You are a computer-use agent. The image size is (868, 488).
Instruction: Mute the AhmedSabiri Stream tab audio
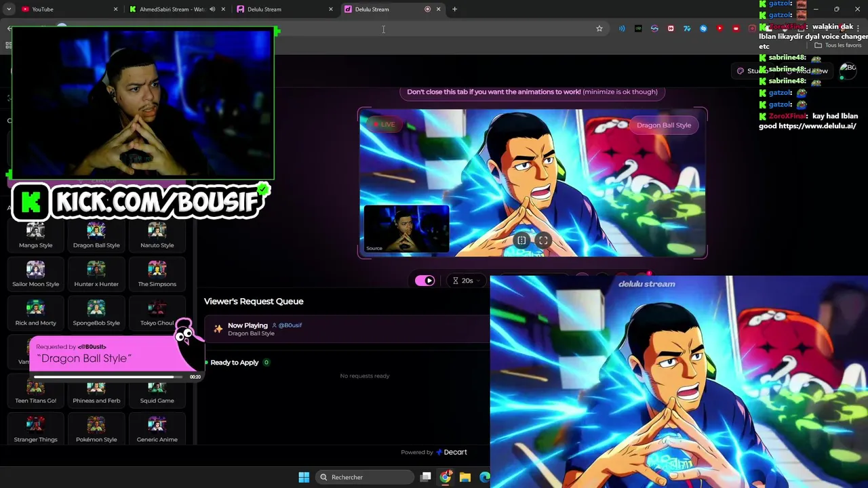(x=213, y=9)
